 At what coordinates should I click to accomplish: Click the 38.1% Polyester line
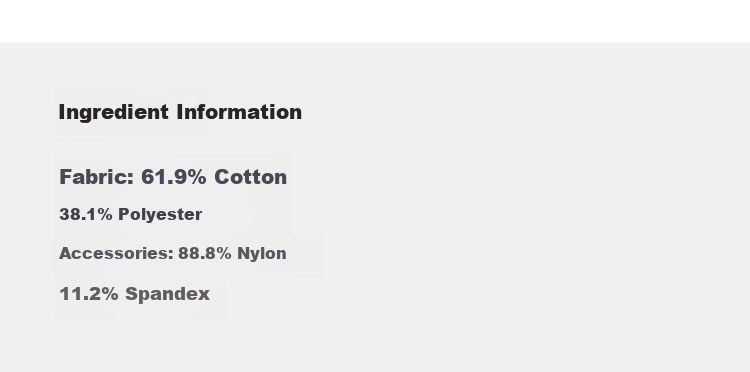point(131,215)
